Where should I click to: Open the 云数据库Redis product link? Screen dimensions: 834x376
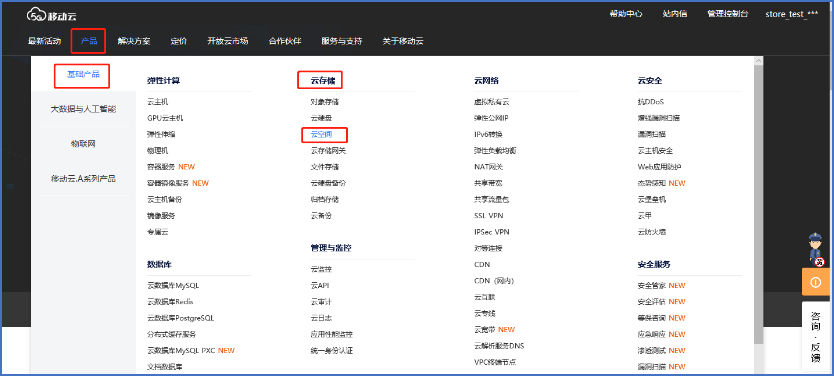click(170, 302)
